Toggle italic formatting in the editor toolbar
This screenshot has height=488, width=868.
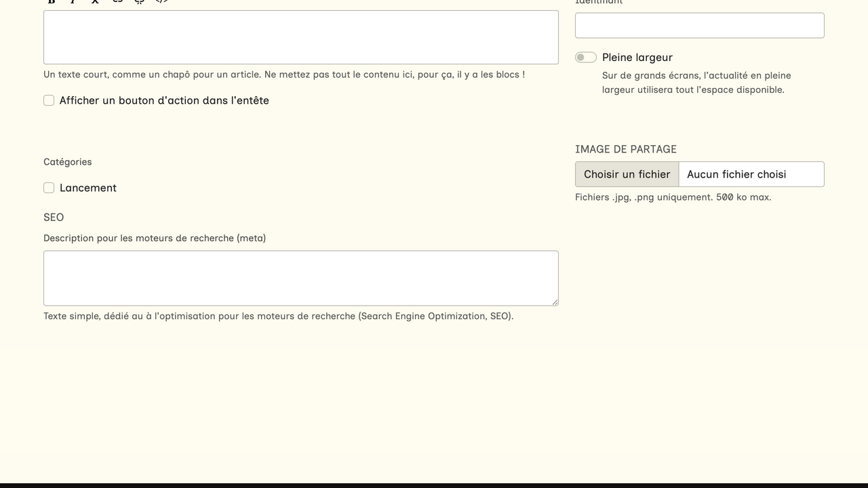(x=73, y=1)
